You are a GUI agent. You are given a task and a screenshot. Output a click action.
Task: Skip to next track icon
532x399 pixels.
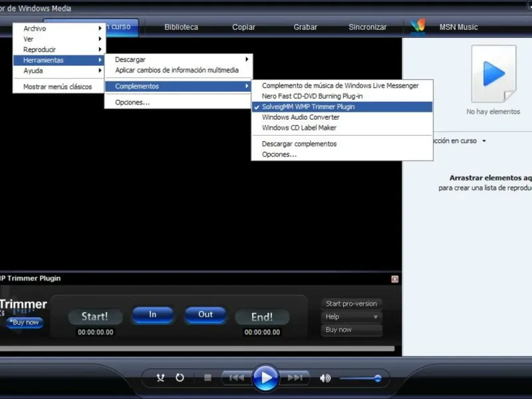tap(295, 378)
